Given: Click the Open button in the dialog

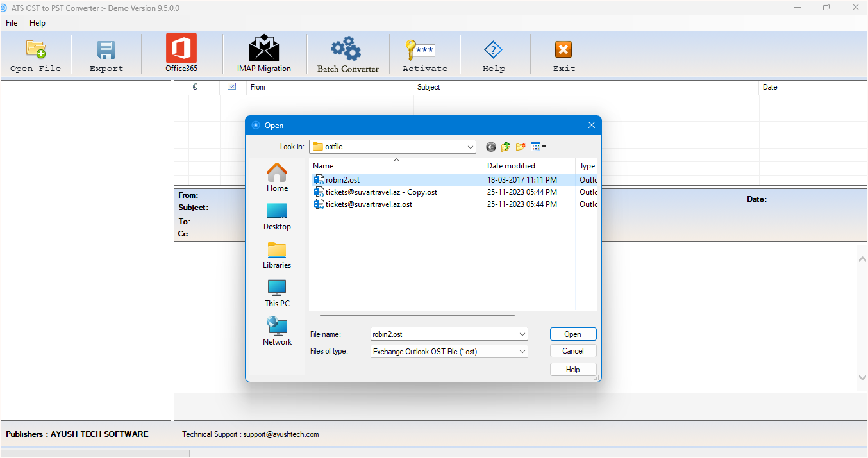Looking at the screenshot, I should pyautogui.click(x=573, y=334).
